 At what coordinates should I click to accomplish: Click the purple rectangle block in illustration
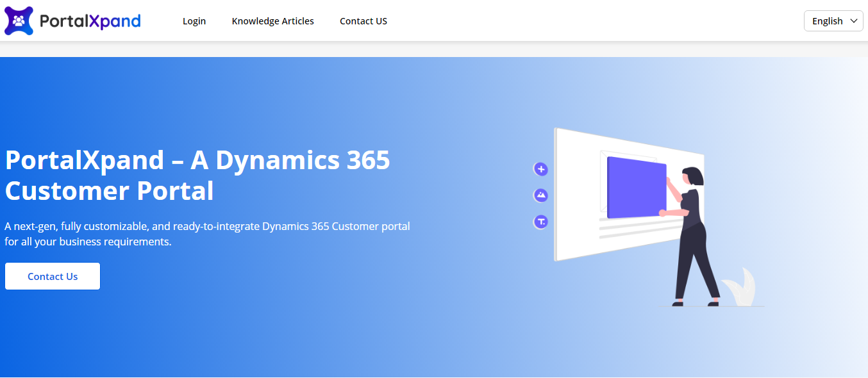pyautogui.click(x=635, y=187)
